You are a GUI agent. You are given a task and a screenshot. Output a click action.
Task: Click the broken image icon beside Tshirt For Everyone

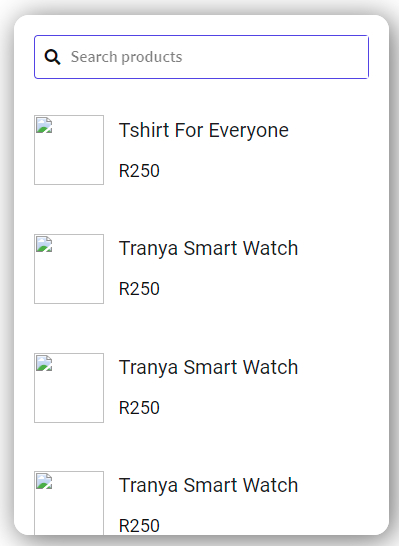(x=44, y=126)
